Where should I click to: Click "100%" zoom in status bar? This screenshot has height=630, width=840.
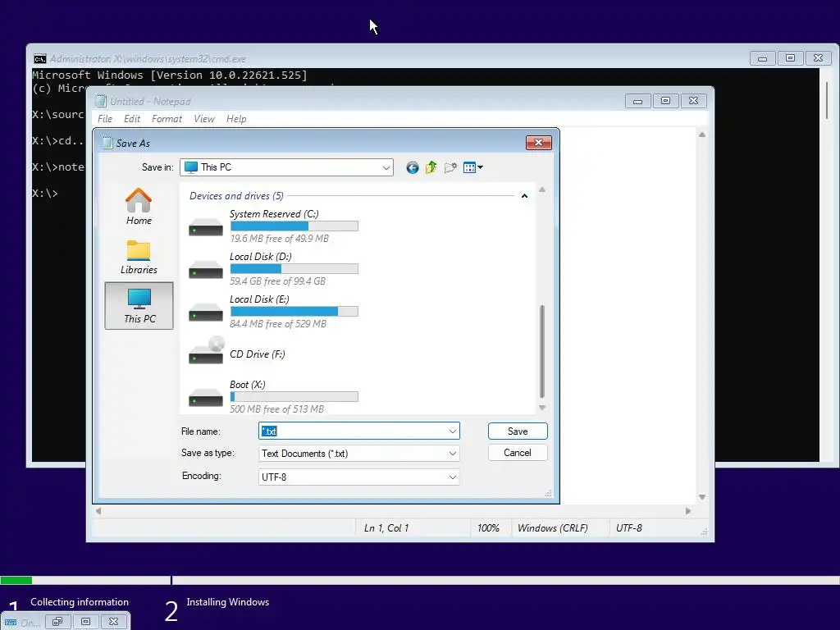[x=488, y=528]
